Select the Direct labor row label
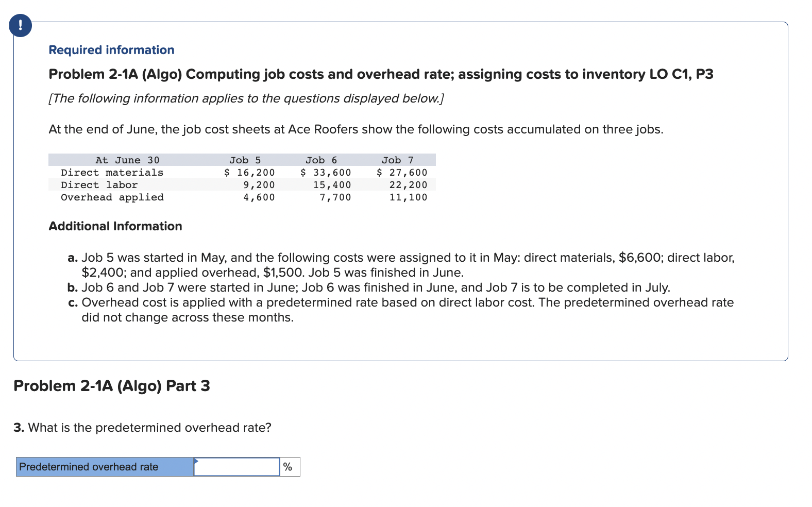The image size is (812, 507). 99,184
